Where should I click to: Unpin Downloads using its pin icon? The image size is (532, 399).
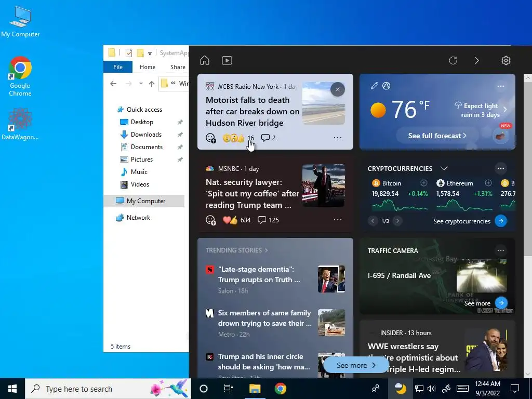pyautogui.click(x=180, y=135)
